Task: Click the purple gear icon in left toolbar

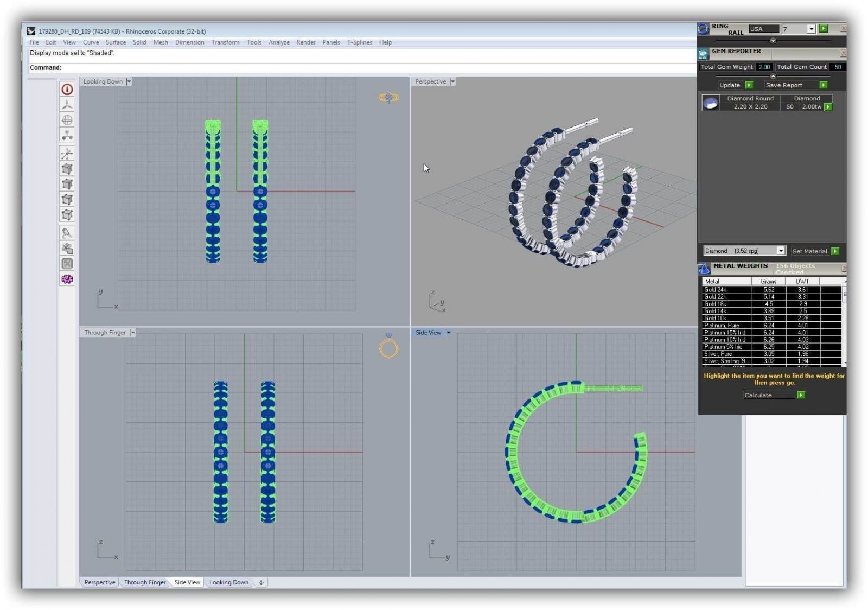Action: coord(67,279)
